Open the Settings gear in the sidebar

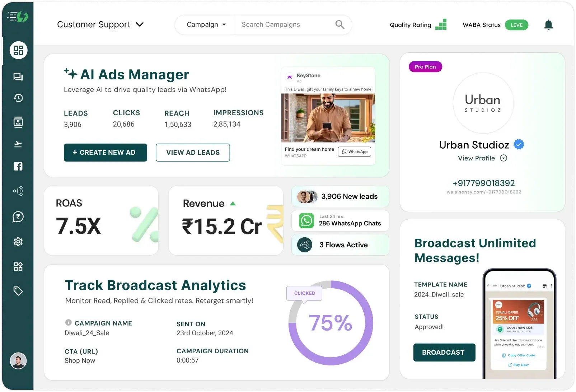(x=18, y=242)
